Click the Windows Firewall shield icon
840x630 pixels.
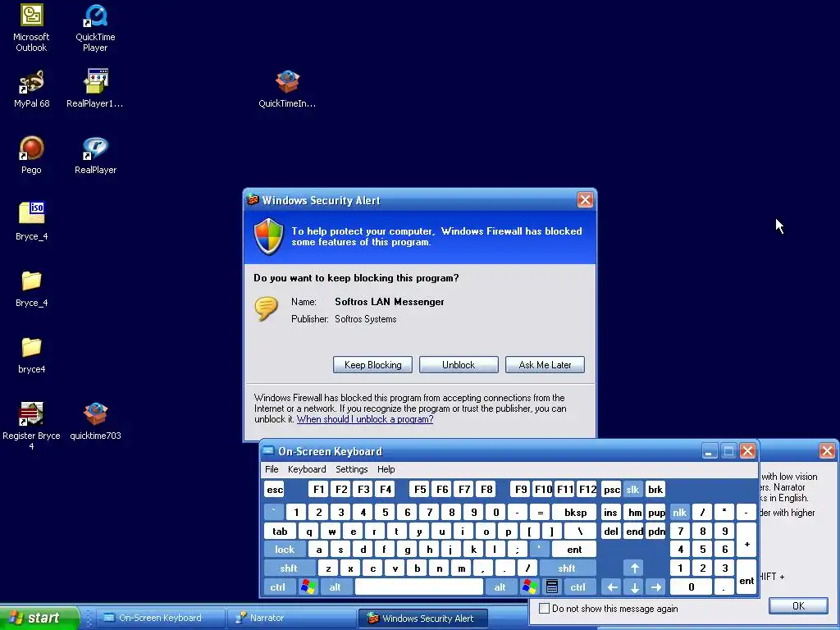268,236
